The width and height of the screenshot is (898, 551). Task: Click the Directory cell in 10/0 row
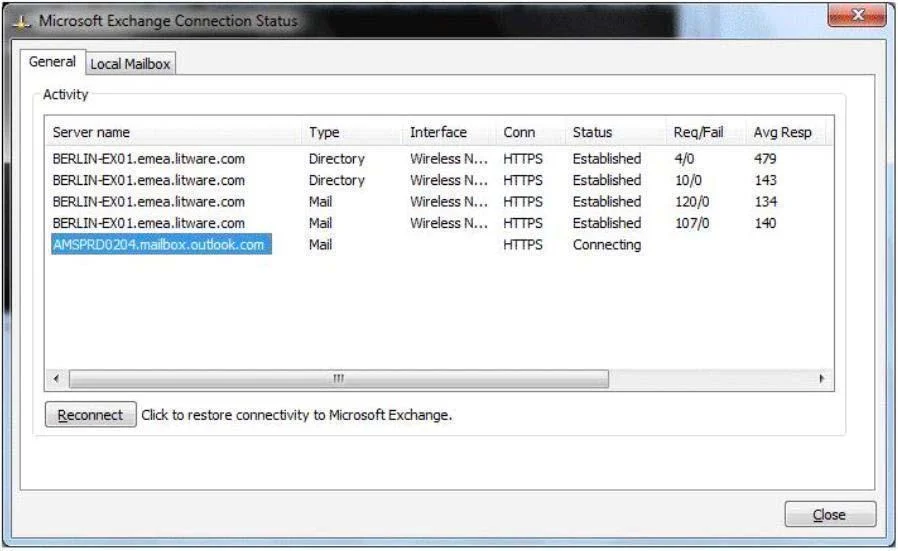(x=337, y=180)
